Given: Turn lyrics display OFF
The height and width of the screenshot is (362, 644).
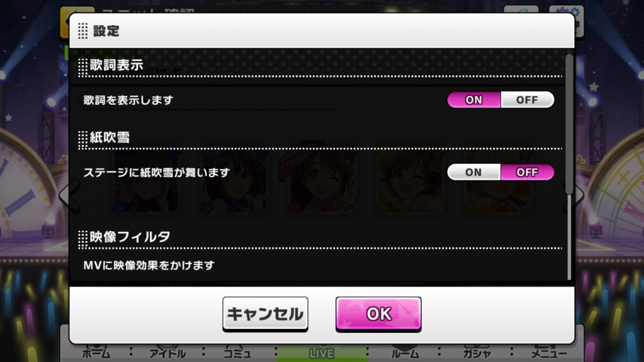Looking at the screenshot, I should point(527,100).
